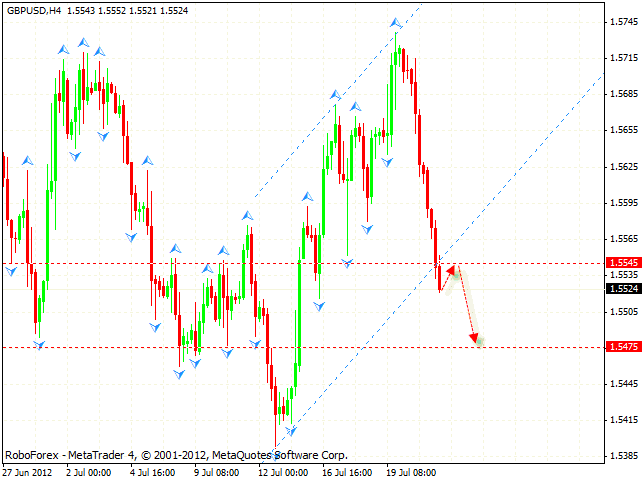Screen dimensions: 642x480
Task: Select the red 1.5545 price level label
Action: tap(623, 264)
